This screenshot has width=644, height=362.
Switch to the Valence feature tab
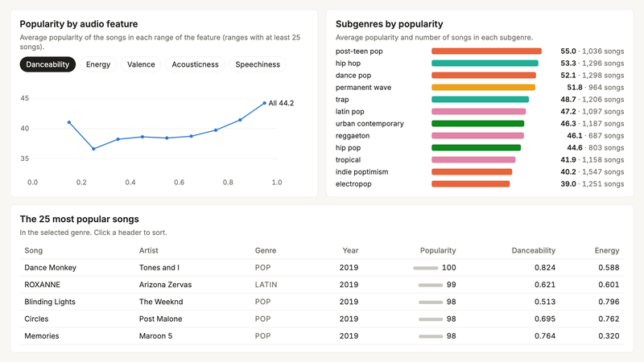pyautogui.click(x=141, y=64)
